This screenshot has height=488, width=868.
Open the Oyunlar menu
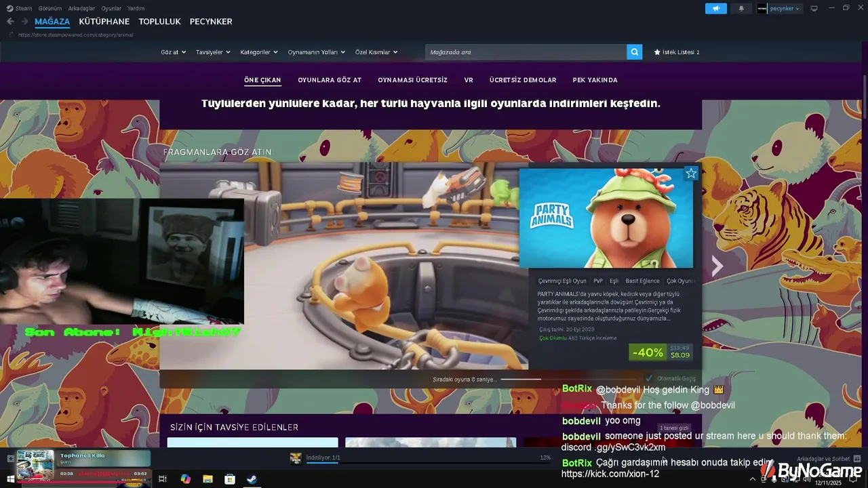[x=111, y=8]
